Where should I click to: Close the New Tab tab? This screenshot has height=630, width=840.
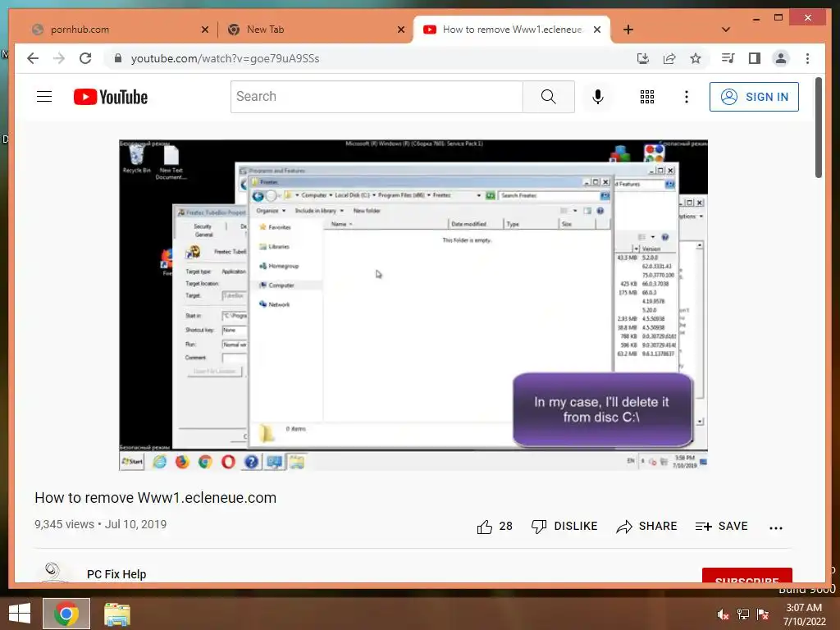[400, 30]
